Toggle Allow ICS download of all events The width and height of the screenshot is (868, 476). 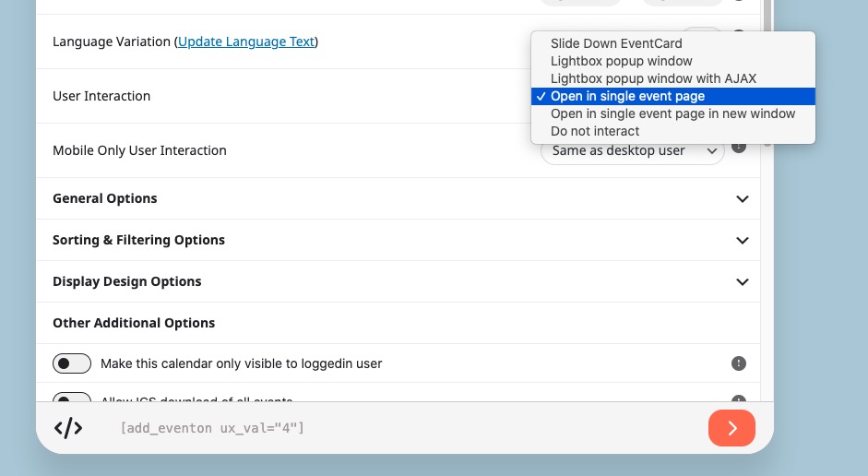click(72, 398)
